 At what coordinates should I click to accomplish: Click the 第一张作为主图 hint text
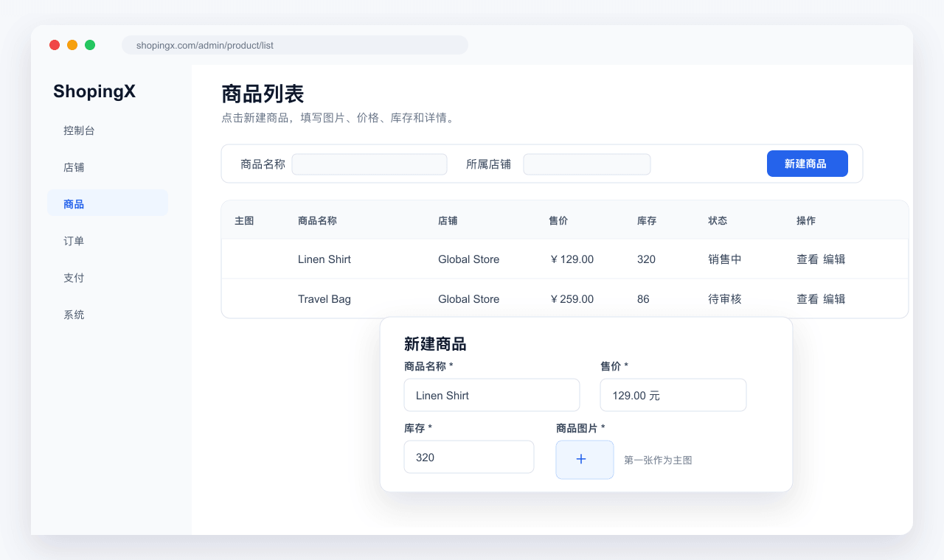tap(658, 460)
